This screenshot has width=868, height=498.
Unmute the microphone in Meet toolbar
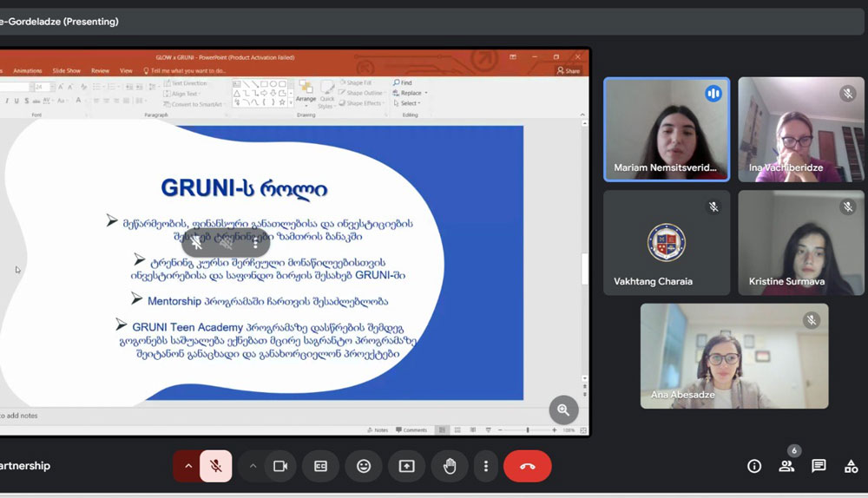click(x=216, y=466)
